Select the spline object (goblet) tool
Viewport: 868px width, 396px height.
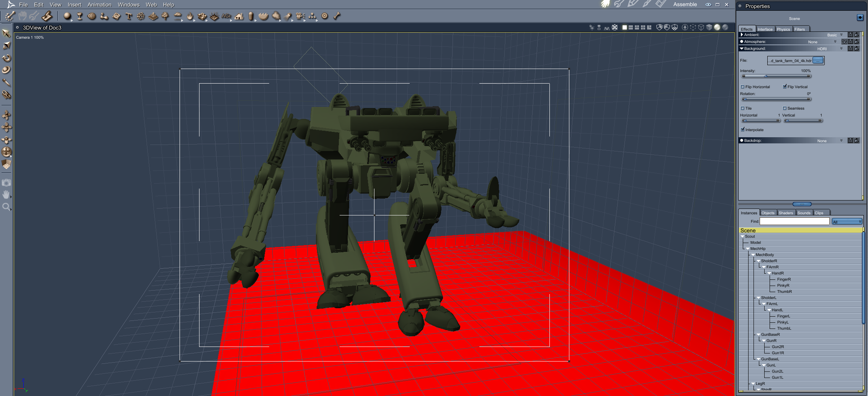[x=80, y=16]
